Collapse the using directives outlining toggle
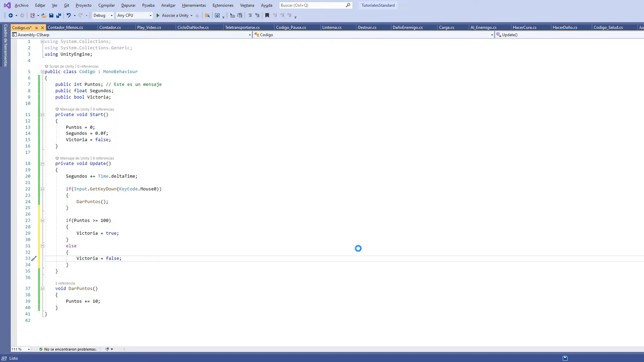Viewport: 644px width, 362px height. point(42,41)
